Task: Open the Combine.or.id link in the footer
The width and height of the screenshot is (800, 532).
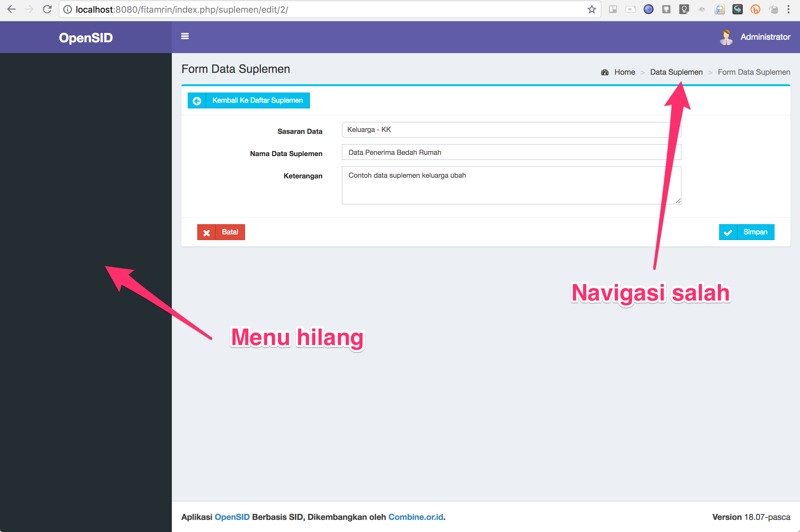Action: 416,517
